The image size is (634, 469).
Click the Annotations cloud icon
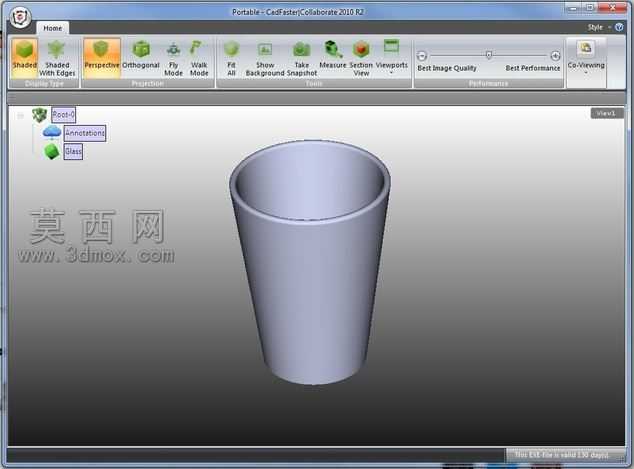(52, 132)
